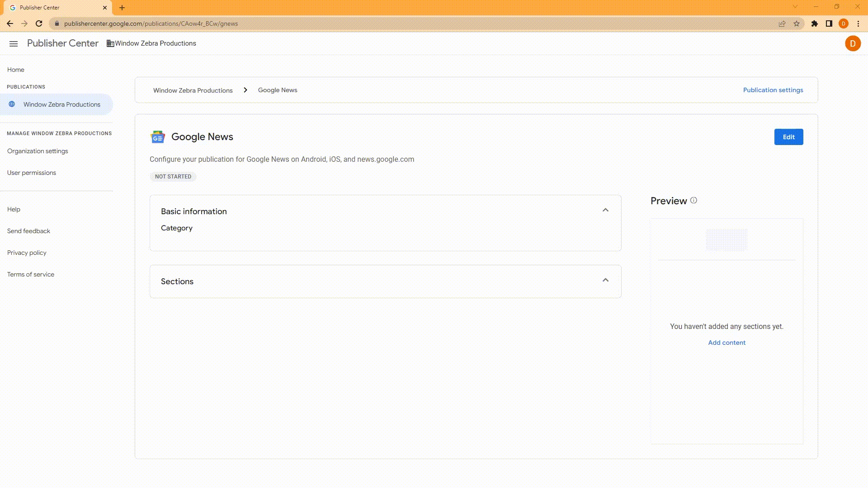Click the Publication settings link
Screen dimensions: 868x488
pos(773,90)
